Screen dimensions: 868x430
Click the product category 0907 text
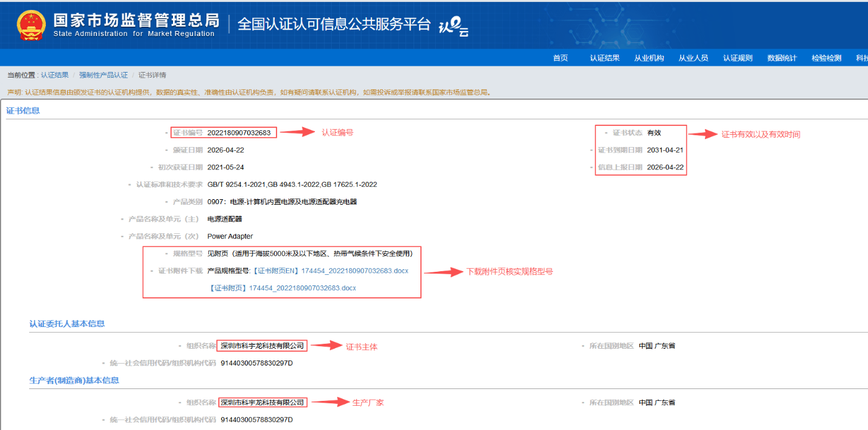[282, 202]
